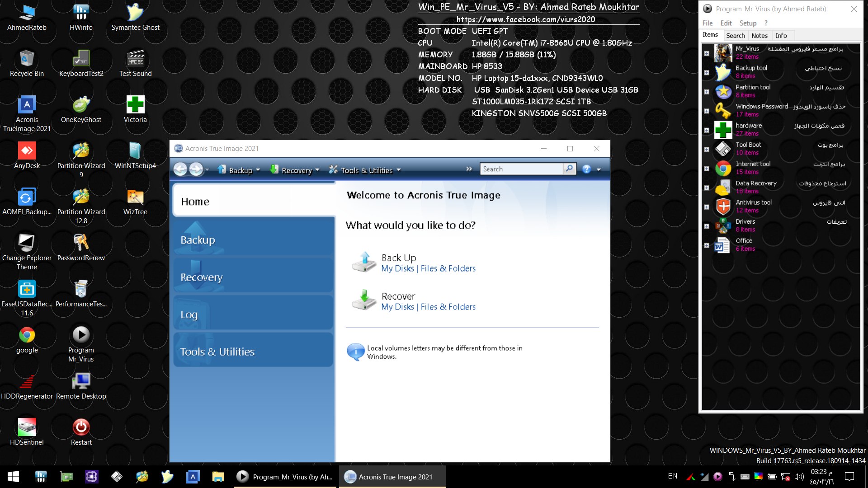Open PasswordRenew desktop icon
This screenshot has height=488, width=868.
pos(81,248)
